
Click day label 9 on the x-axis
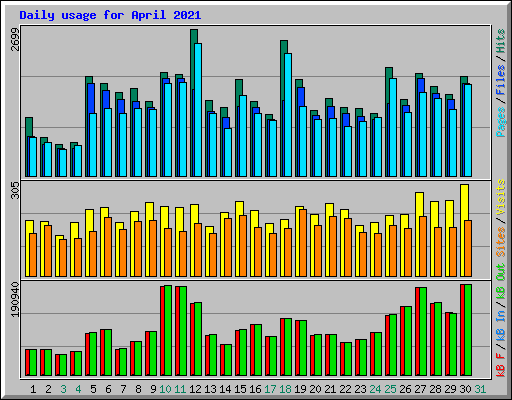(x=153, y=389)
